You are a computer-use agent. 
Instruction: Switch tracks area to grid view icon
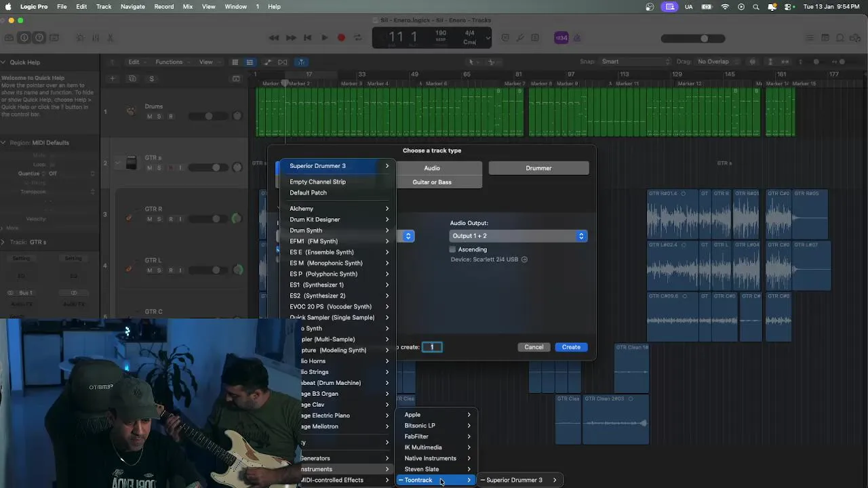coord(235,62)
